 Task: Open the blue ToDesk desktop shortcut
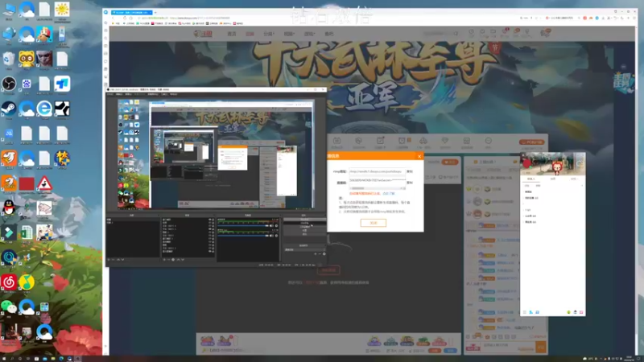[62, 84]
